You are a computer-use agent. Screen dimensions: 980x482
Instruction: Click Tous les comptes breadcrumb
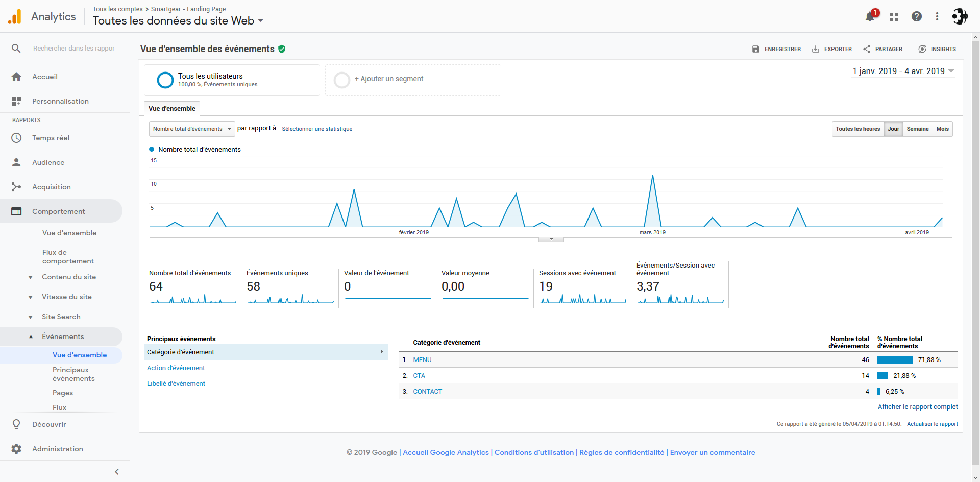pyautogui.click(x=117, y=9)
